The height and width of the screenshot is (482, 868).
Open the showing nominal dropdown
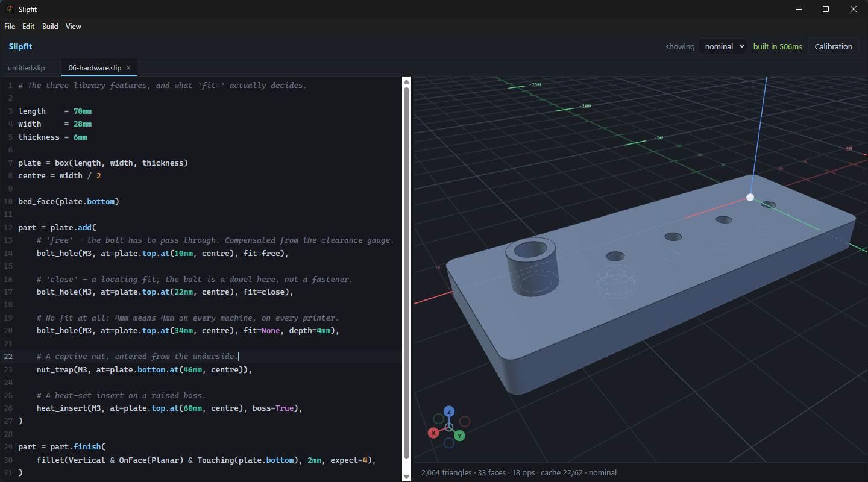(723, 46)
